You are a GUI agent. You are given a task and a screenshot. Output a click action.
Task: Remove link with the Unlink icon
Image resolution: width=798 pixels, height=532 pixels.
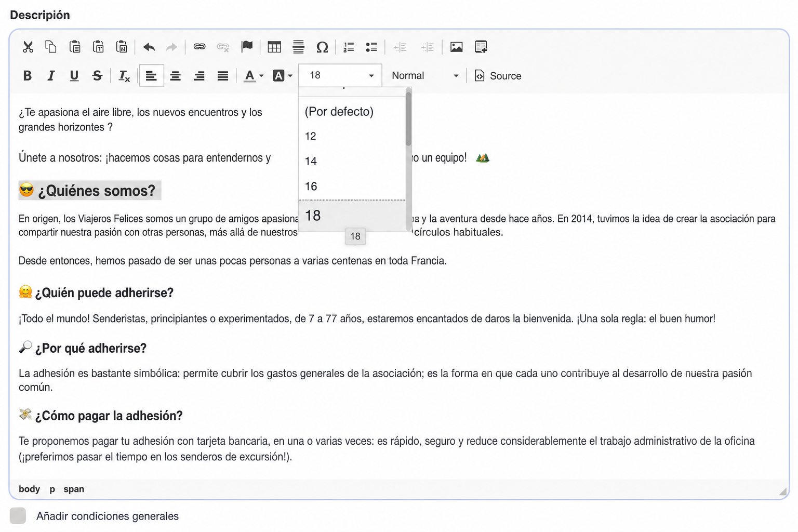coord(223,47)
